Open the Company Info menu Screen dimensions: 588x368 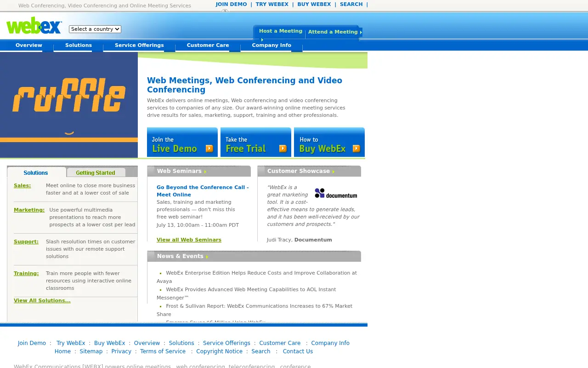tap(271, 45)
